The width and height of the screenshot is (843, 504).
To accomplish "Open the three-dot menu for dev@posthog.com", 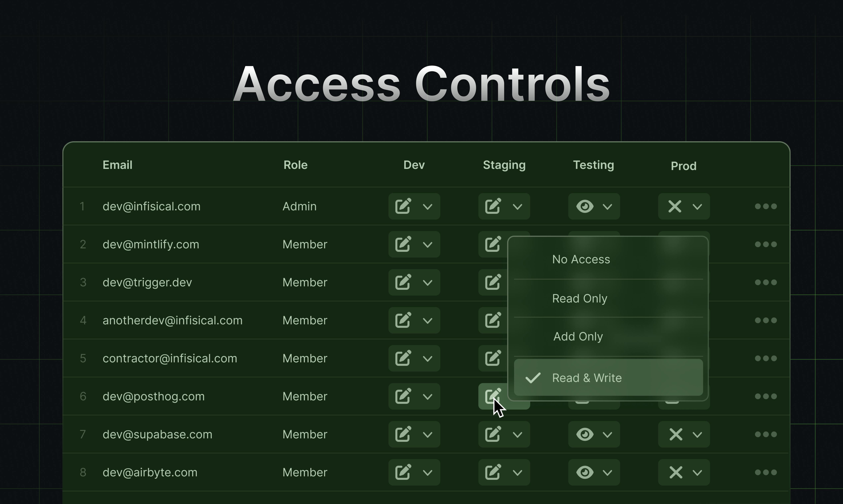I will point(766,396).
